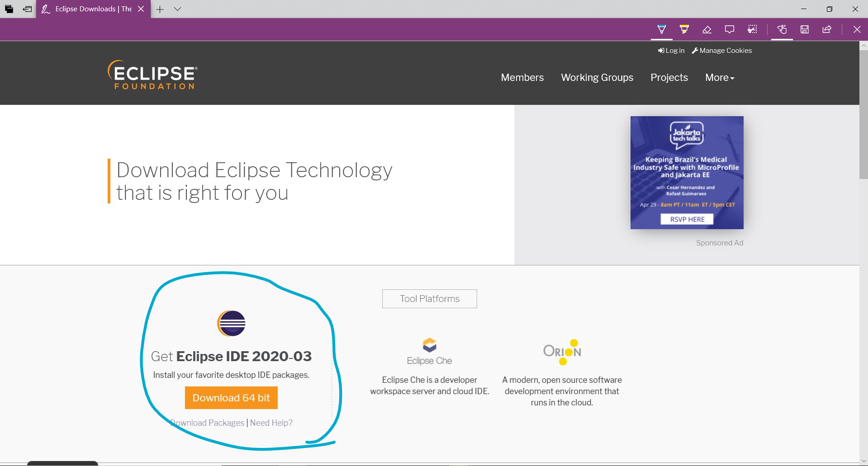Open the tabs set aside panel
The width and height of the screenshot is (868, 466).
[x=9, y=9]
